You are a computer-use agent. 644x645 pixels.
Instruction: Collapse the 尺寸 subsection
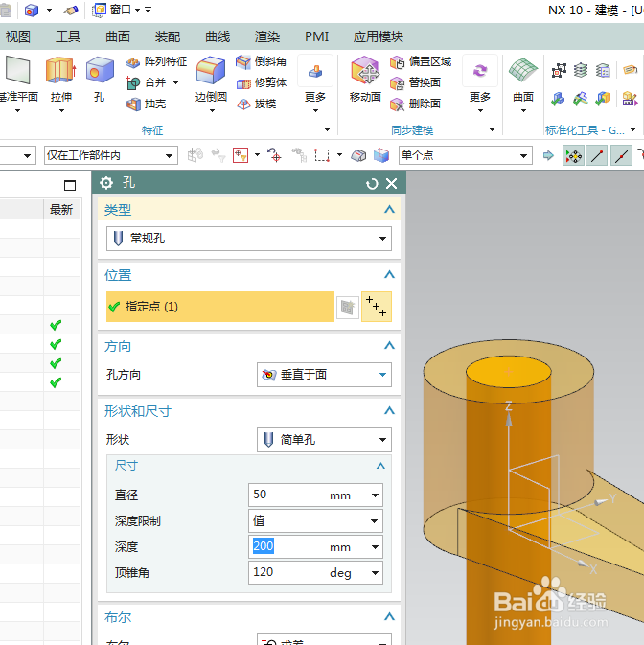pyautogui.click(x=380, y=466)
